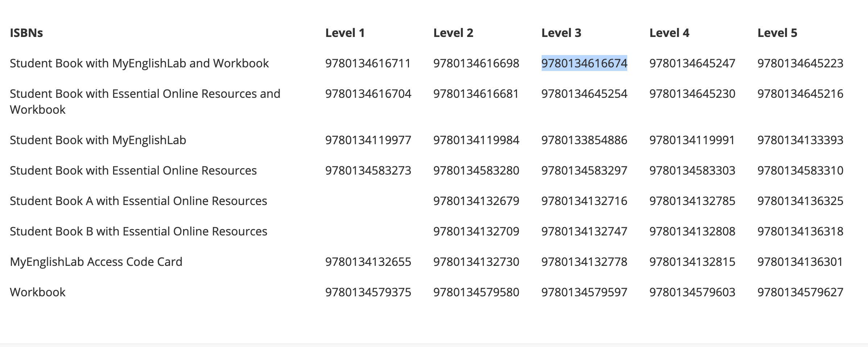Click the Level 3 column header
Image resolution: width=868 pixels, height=347 pixels.
click(561, 33)
